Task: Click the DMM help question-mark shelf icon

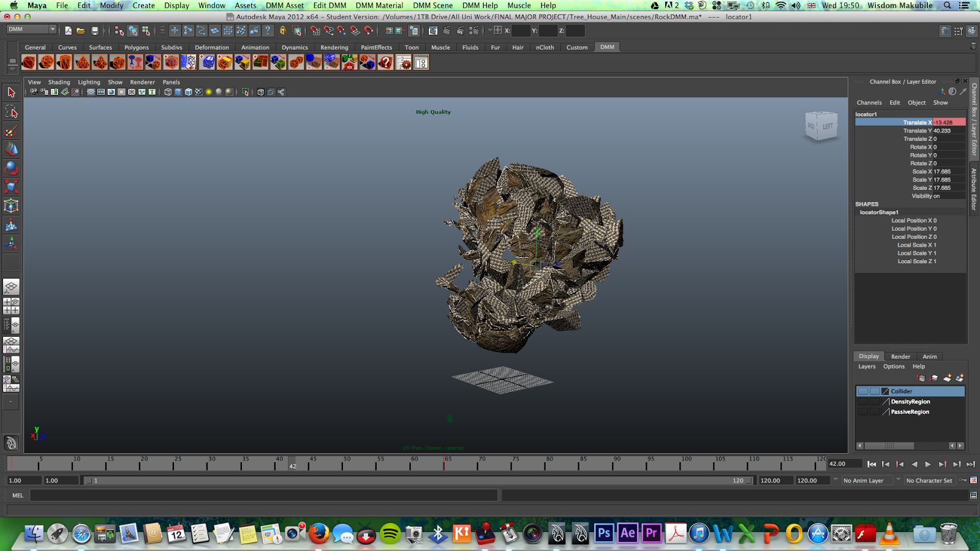Action: 385,62
